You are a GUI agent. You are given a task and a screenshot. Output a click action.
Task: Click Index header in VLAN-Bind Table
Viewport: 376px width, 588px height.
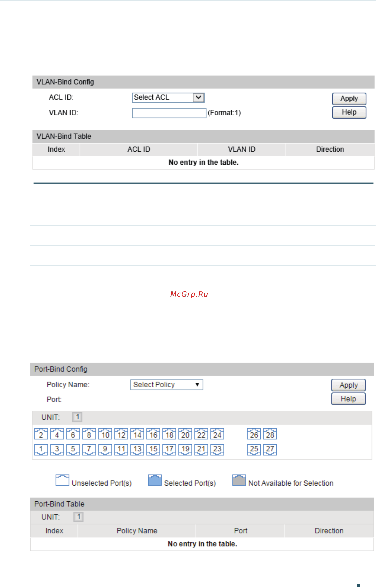[56, 149]
